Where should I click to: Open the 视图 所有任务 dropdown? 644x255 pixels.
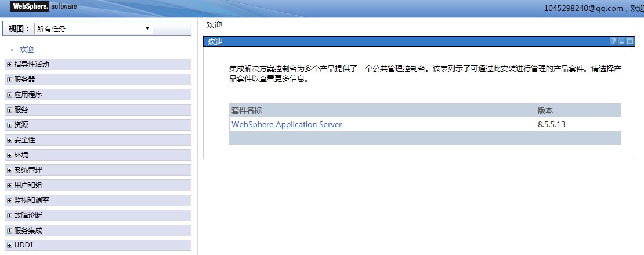click(x=93, y=28)
